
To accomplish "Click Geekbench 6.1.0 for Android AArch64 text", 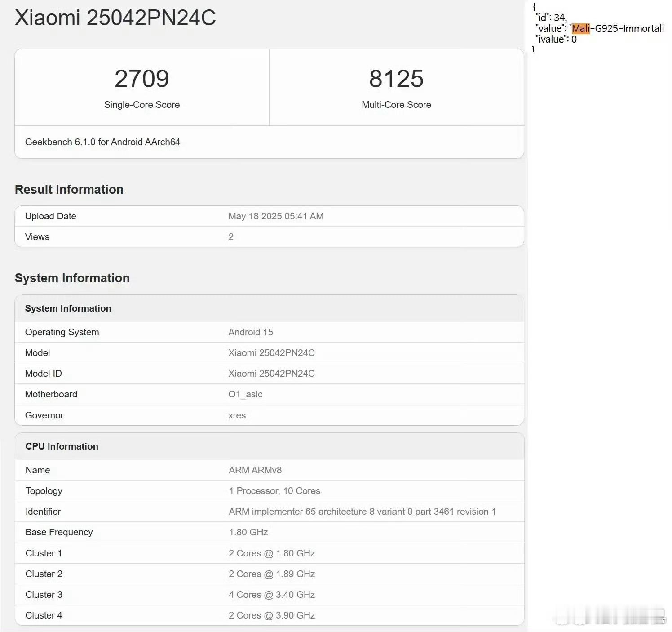I will pos(102,142).
